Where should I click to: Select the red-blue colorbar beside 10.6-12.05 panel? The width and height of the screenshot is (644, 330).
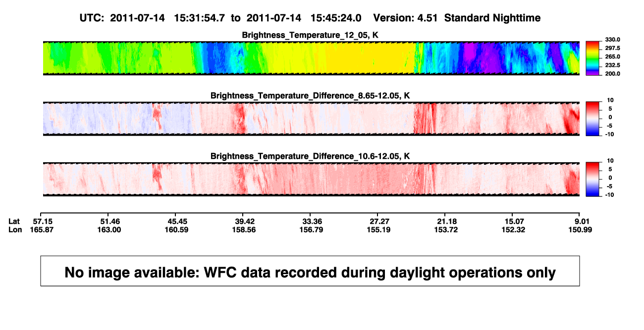pyautogui.click(x=593, y=179)
